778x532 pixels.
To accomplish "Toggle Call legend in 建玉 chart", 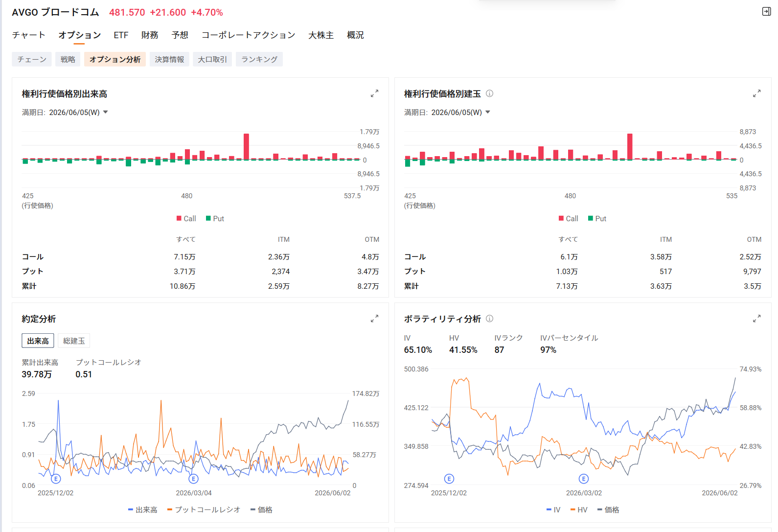I will (x=568, y=219).
